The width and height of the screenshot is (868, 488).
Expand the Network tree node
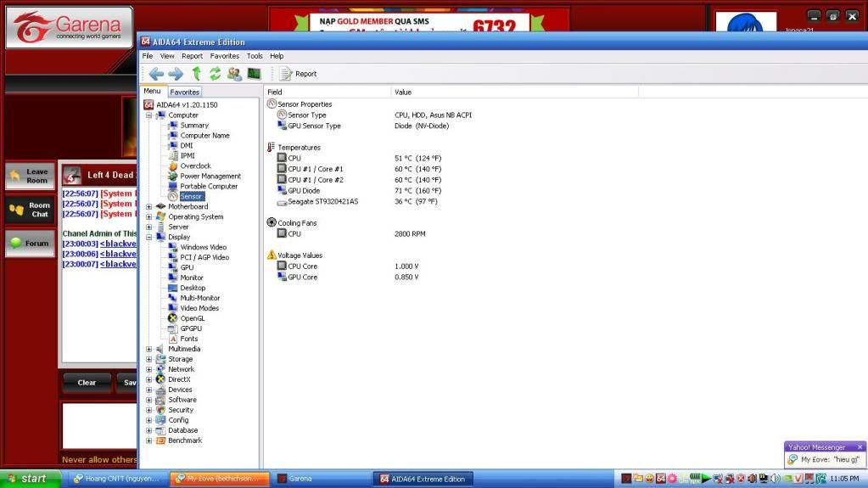coord(149,369)
